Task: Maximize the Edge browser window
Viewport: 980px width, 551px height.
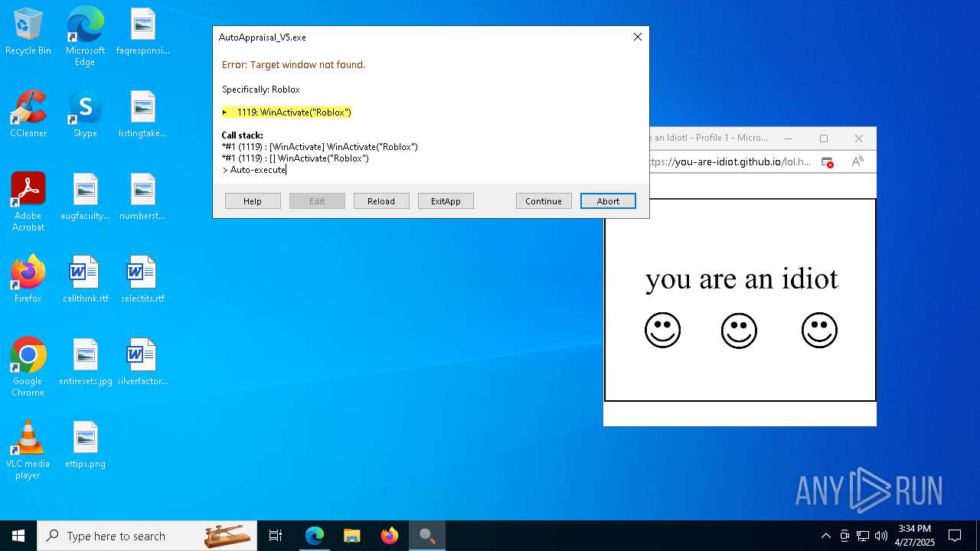Action: (824, 139)
